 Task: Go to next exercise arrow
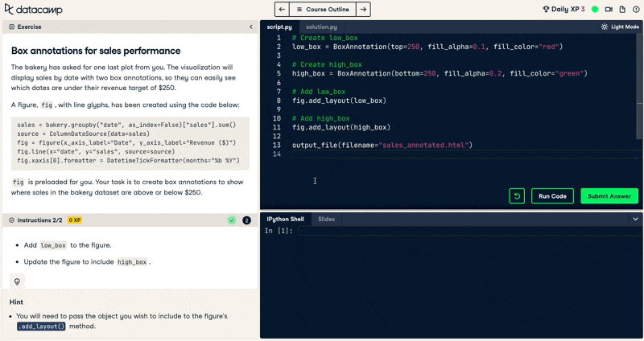pos(363,10)
